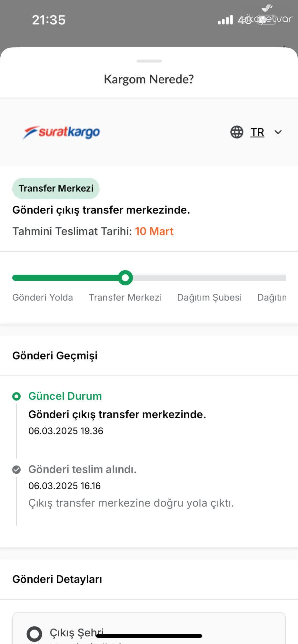Expand the language chevron next to TR
298x644 pixels.
pos(278,132)
